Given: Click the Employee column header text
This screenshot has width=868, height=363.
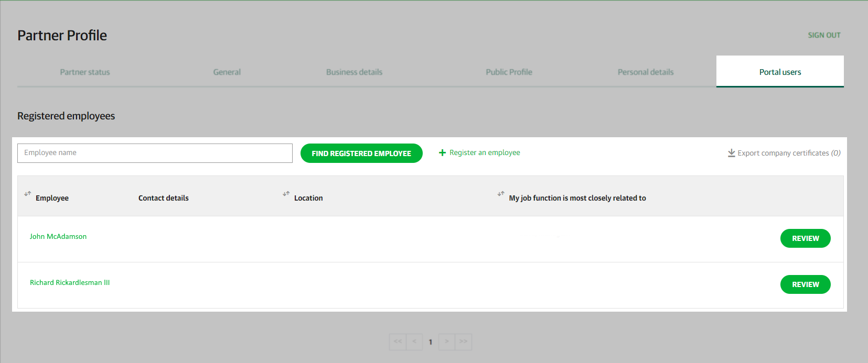Looking at the screenshot, I should pyautogui.click(x=52, y=198).
